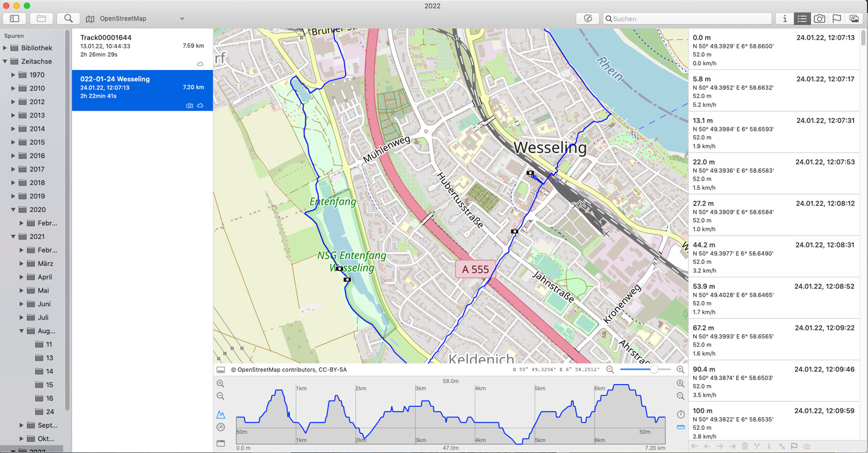Open the folder 24 under August
Image resolution: width=868 pixels, height=453 pixels.
click(49, 412)
